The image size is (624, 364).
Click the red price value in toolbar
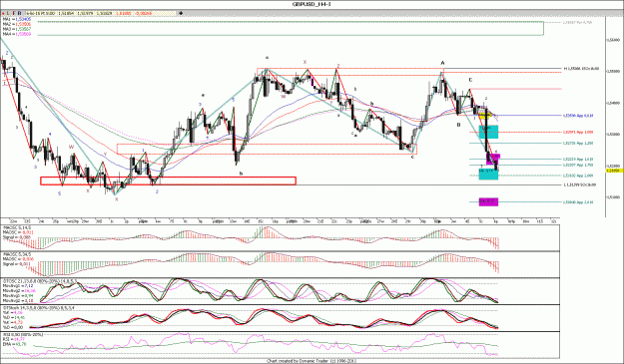pos(124,13)
